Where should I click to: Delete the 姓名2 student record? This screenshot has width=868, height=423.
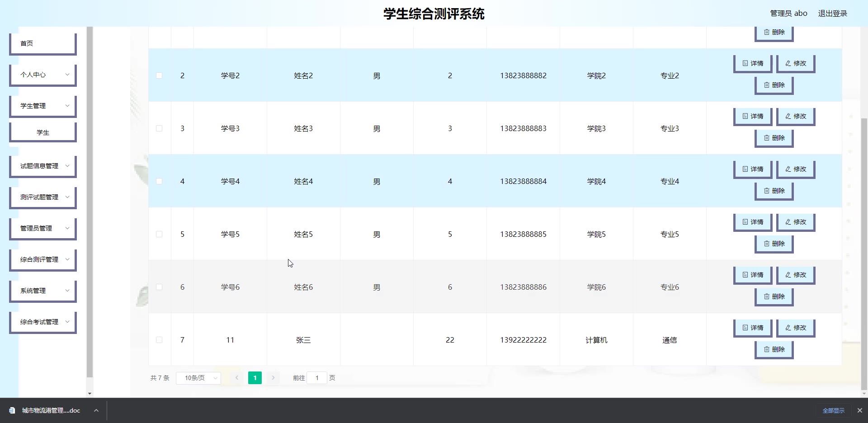point(774,85)
